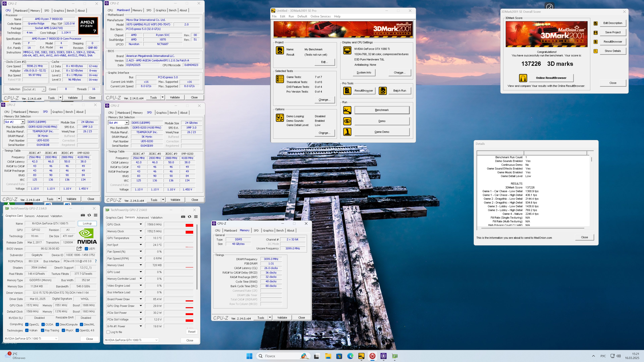Expand the Board Power Draw sensor dropdown
The width and height of the screenshot is (644, 362).
pyautogui.click(x=141, y=299)
